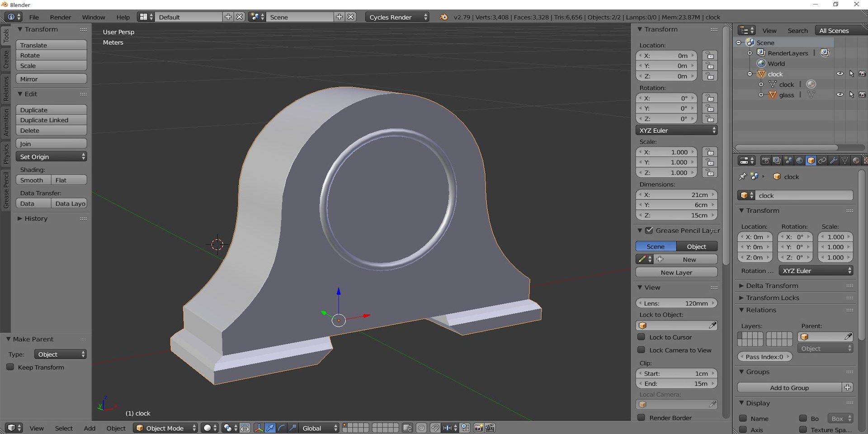Click the Add to Group button
The width and height of the screenshot is (868, 434).
tap(789, 387)
